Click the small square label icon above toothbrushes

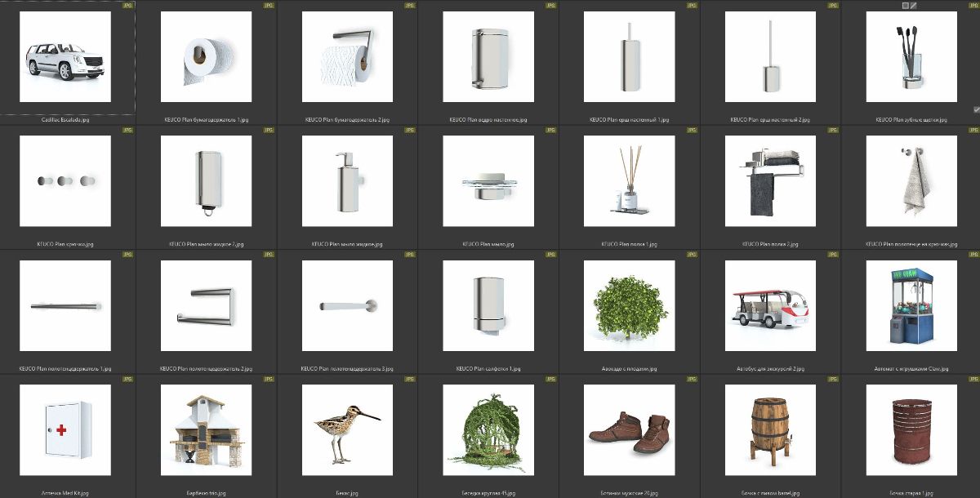tap(905, 6)
